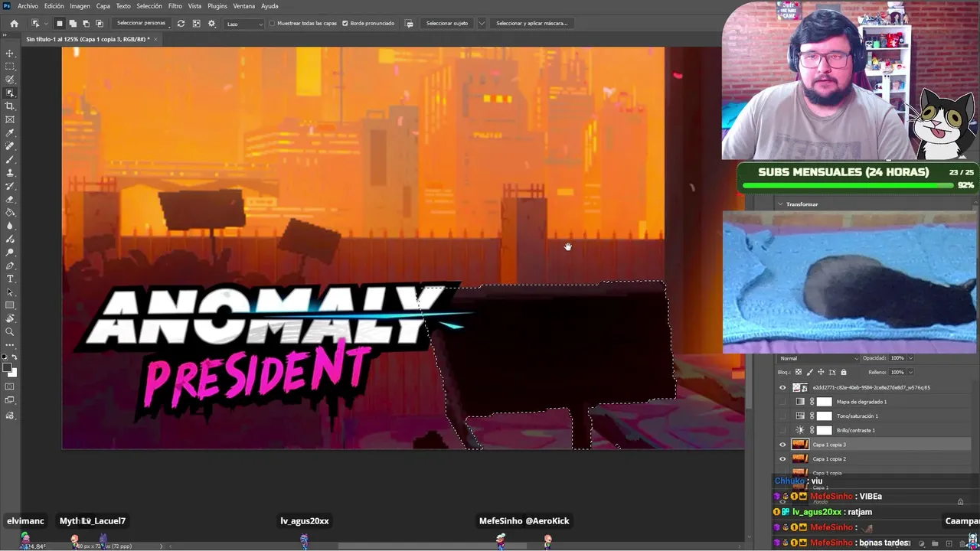Hide the e2dd2771 smart object layer
The image size is (980, 551).
(x=782, y=387)
